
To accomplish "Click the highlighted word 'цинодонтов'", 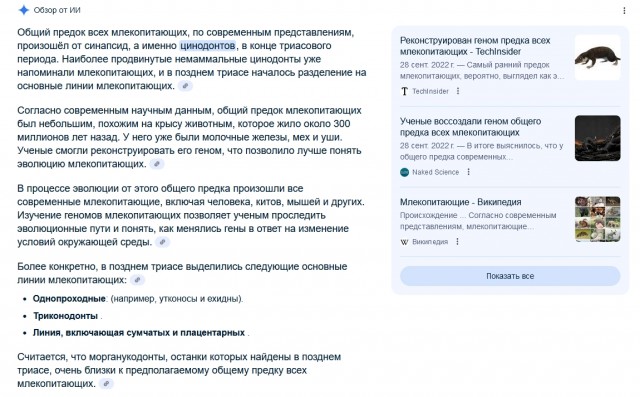I will tap(208, 45).
